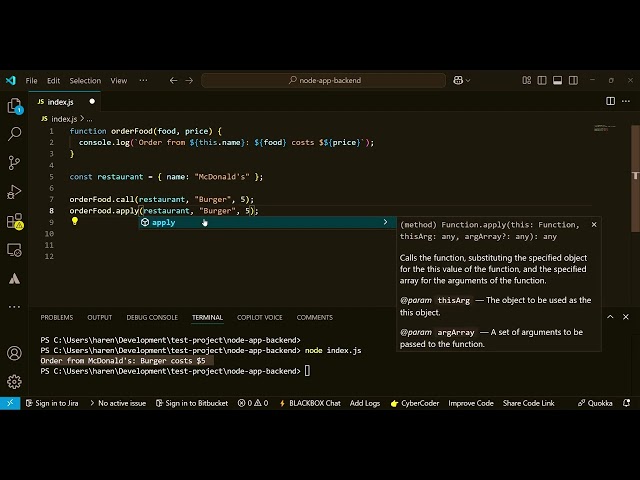This screenshot has height=480, width=640.
Task: Open the Remote Explorer icon
Action: [x=15, y=250]
